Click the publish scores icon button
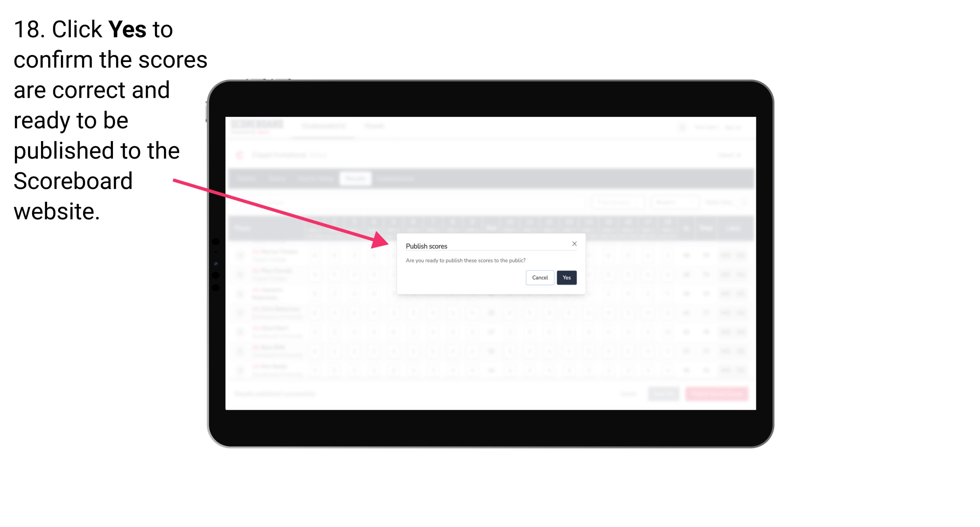This screenshot has height=527, width=980. (x=566, y=277)
